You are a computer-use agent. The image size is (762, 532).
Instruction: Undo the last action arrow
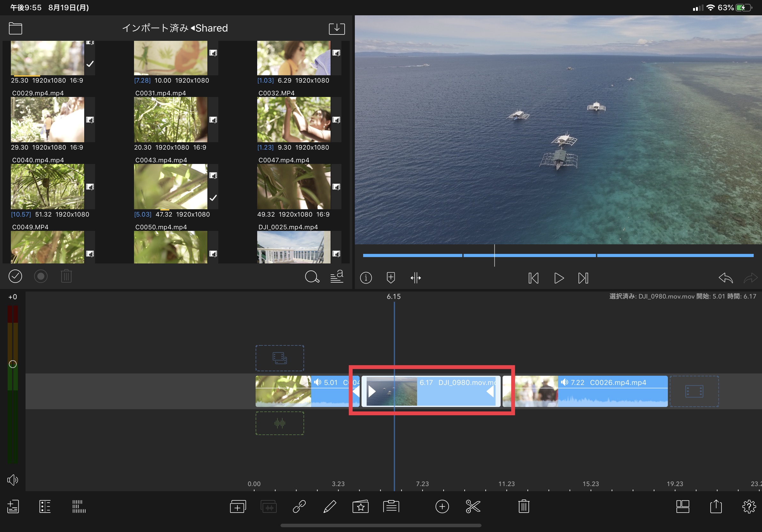pos(726,278)
